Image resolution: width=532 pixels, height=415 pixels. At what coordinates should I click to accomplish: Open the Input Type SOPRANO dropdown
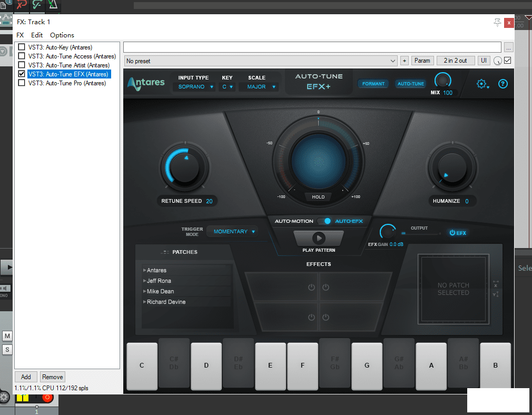(194, 87)
